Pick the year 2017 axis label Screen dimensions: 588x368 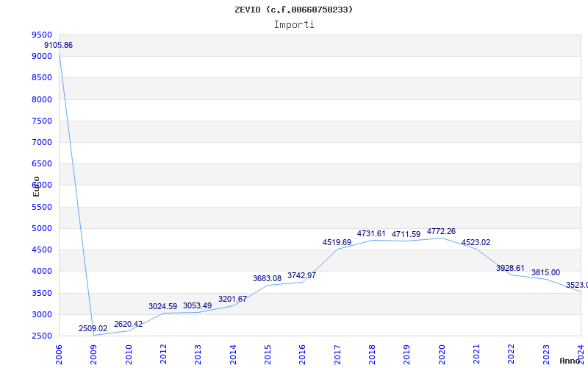(337, 355)
